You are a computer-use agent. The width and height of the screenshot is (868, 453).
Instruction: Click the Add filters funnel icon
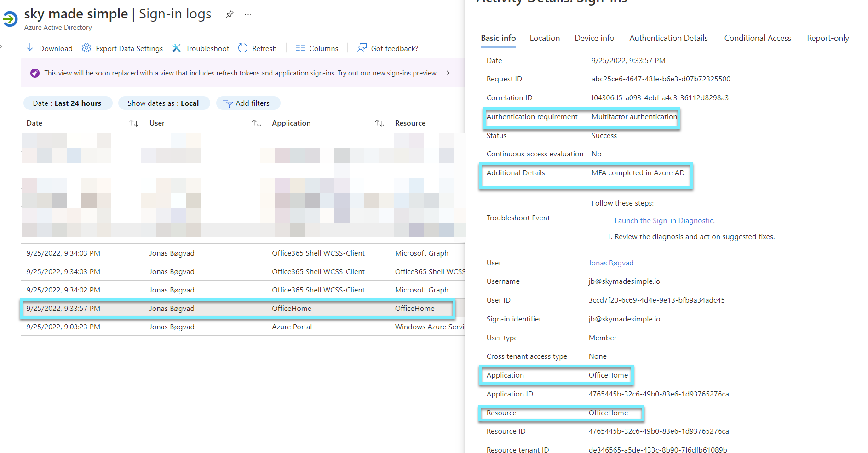[227, 103]
